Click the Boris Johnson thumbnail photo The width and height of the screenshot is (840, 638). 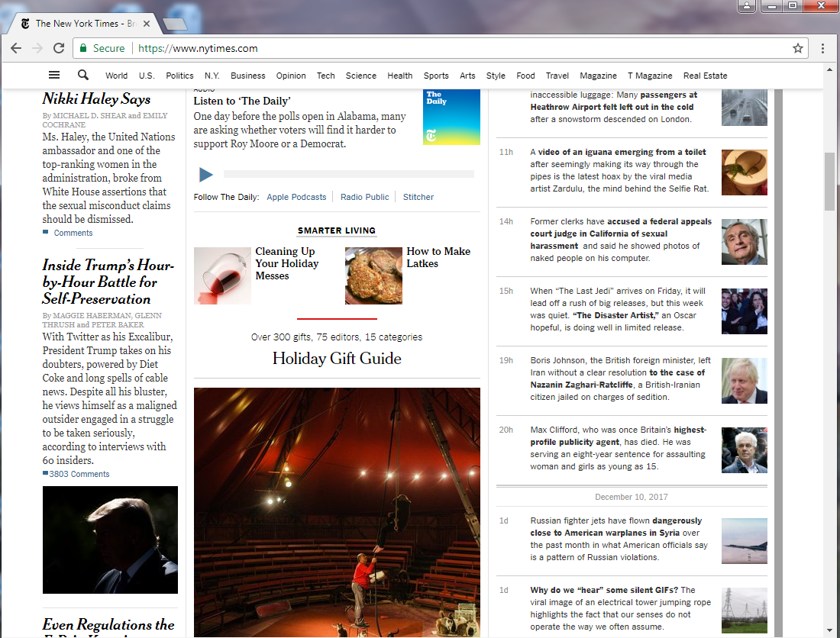[744, 381]
